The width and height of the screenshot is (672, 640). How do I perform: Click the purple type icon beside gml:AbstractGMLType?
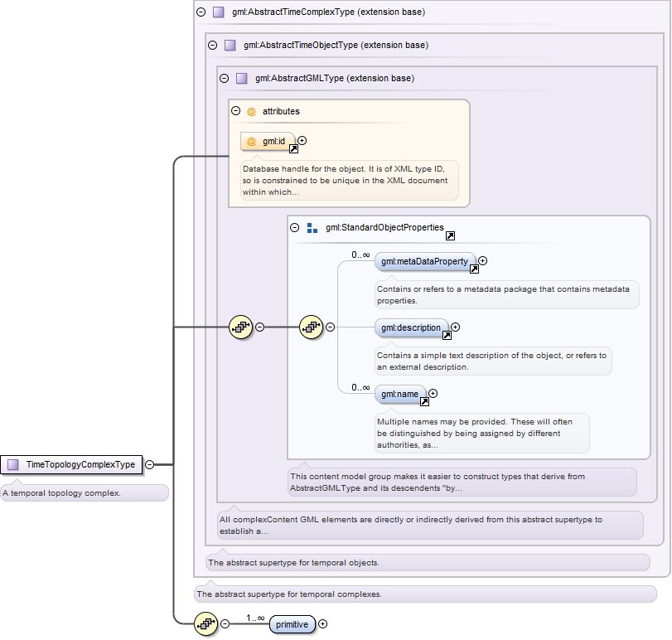tap(242, 78)
